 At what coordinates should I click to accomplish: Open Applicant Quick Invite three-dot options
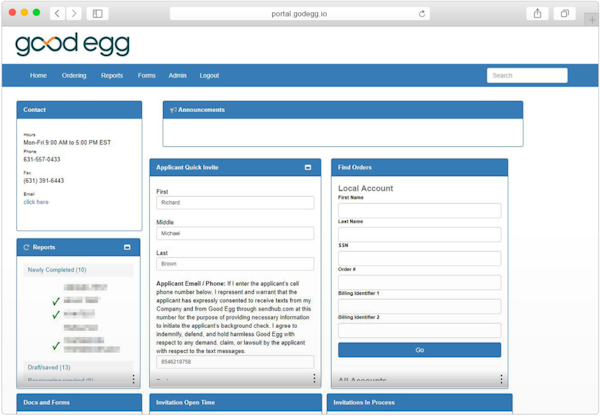coord(314,378)
